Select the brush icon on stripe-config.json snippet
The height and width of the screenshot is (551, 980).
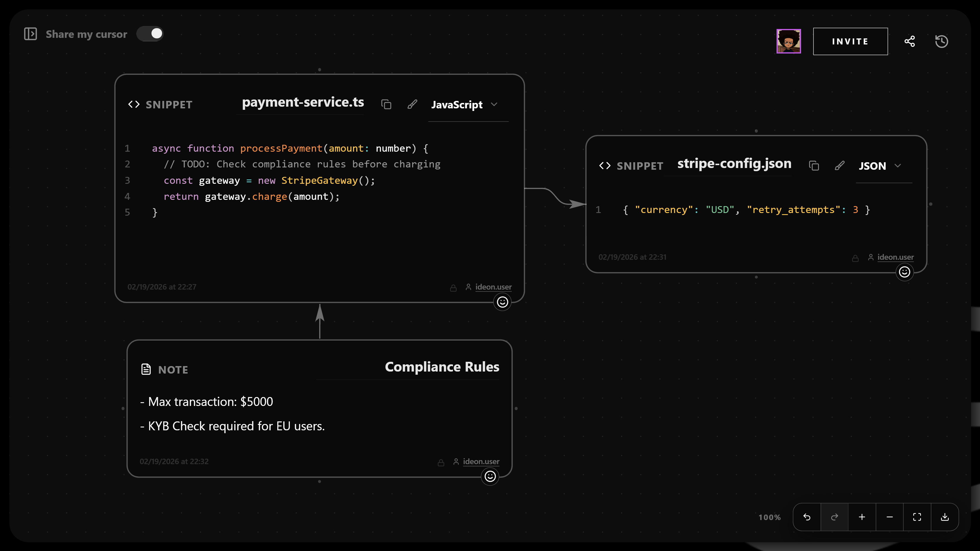tap(840, 165)
